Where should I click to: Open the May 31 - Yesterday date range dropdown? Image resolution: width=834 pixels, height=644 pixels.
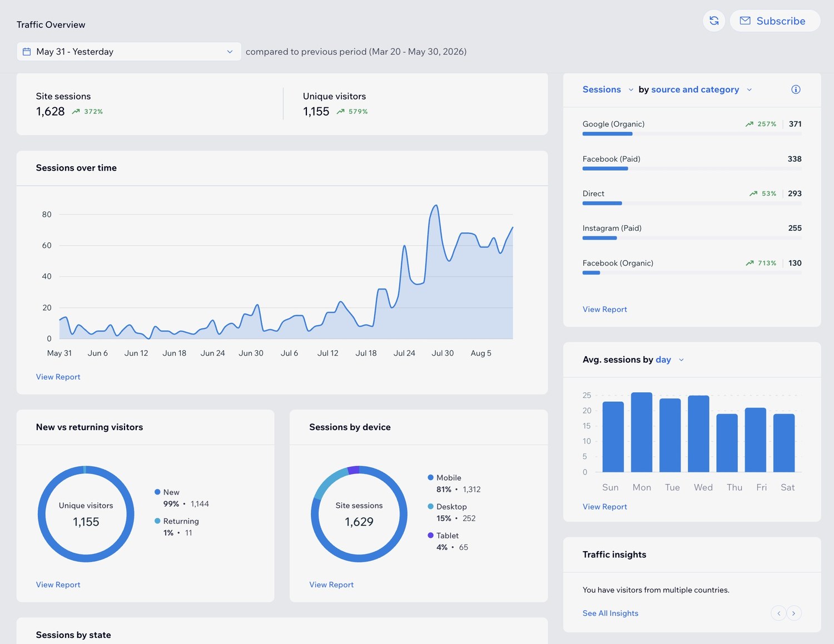pyautogui.click(x=129, y=52)
